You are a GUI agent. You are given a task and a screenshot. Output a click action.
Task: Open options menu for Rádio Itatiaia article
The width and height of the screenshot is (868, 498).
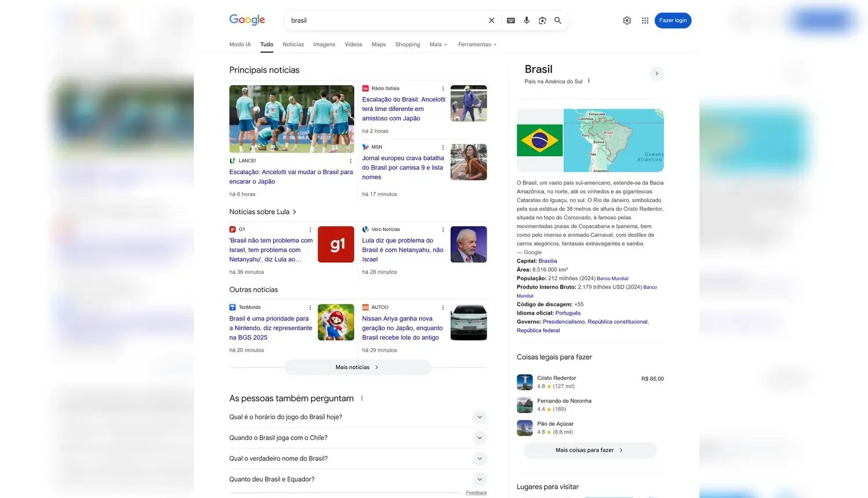443,89
